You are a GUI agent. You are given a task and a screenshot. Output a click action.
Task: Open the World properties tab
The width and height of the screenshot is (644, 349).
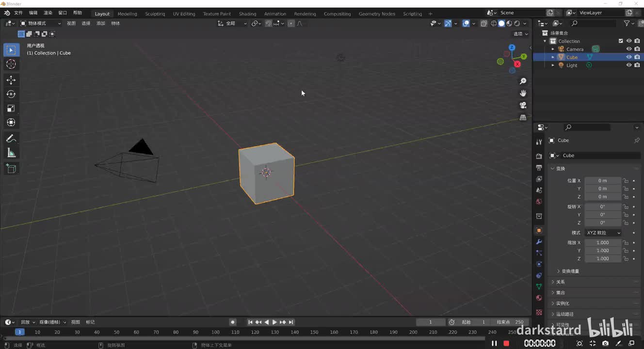[x=539, y=202]
